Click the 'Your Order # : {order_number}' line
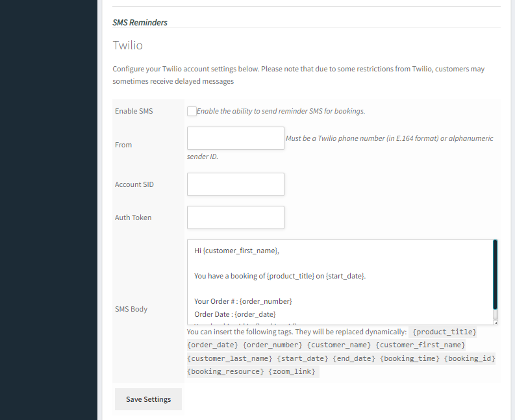 coord(243,301)
